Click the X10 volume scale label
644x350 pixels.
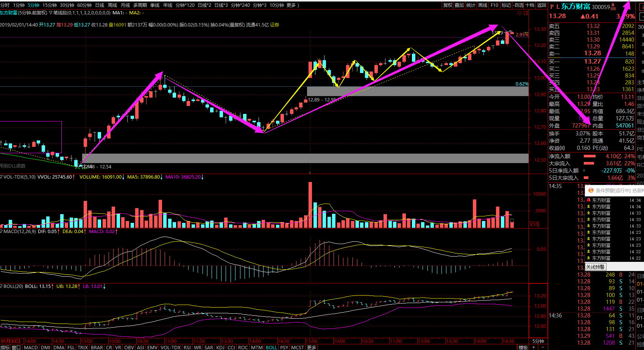coord(534,224)
